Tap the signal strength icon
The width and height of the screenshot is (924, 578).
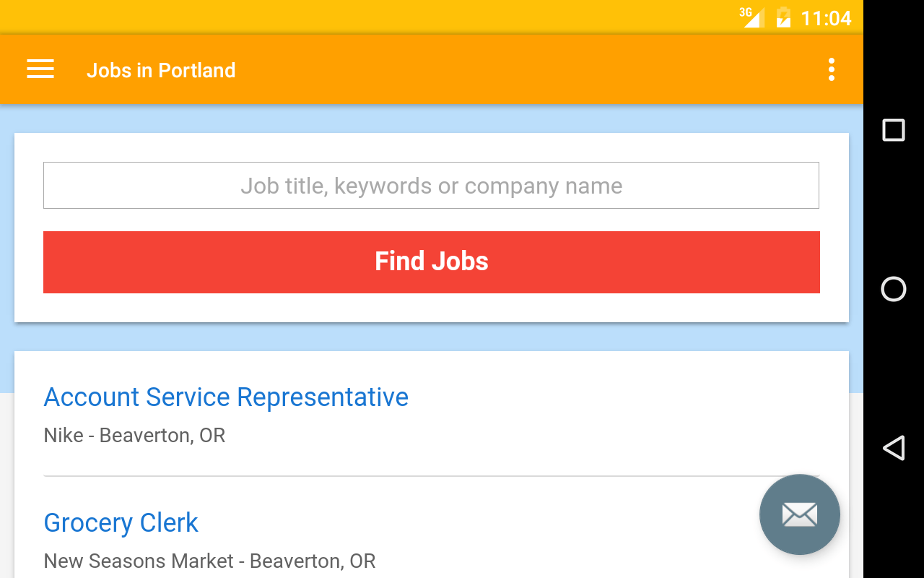755,20
